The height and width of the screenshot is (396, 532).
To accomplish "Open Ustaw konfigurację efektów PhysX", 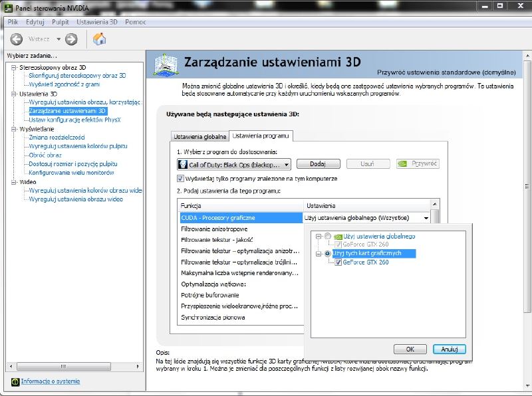I will (x=74, y=120).
